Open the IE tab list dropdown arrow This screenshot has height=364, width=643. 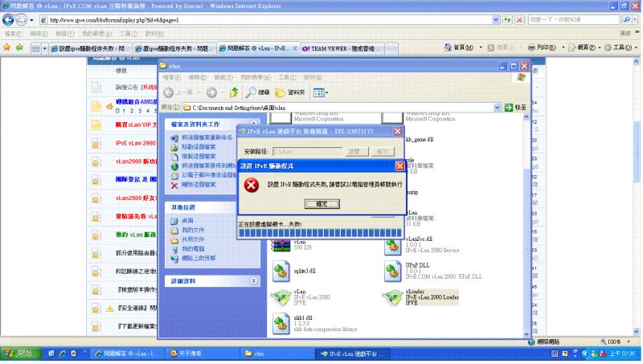44,48
